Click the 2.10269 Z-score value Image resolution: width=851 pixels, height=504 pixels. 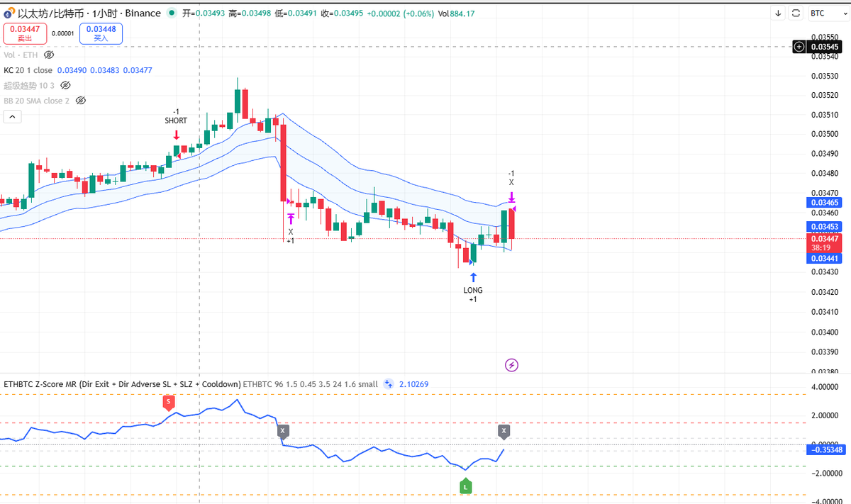click(x=413, y=384)
